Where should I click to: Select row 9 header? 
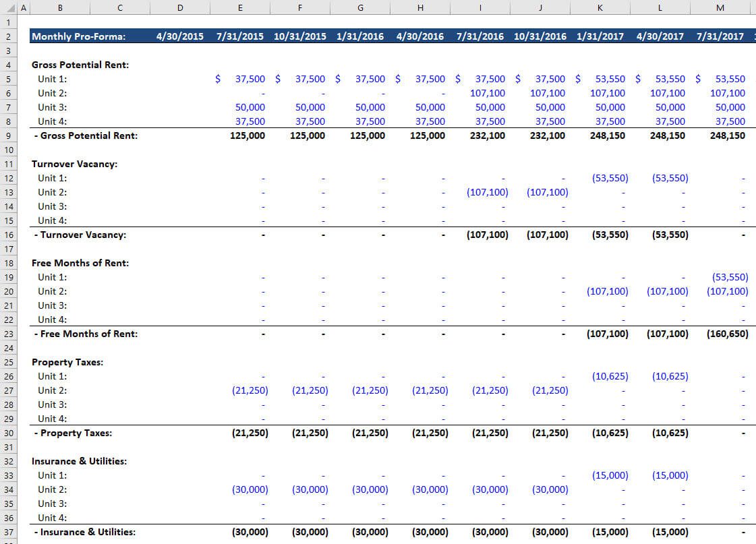pyautogui.click(x=8, y=136)
